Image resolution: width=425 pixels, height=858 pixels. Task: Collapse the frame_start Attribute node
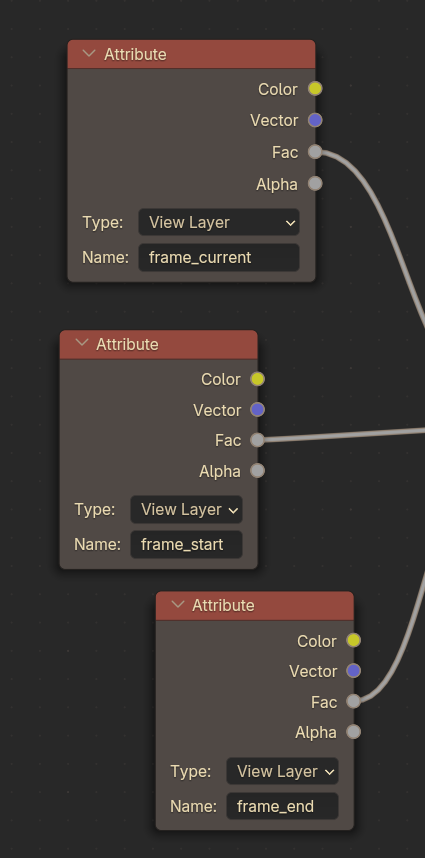click(x=81, y=343)
